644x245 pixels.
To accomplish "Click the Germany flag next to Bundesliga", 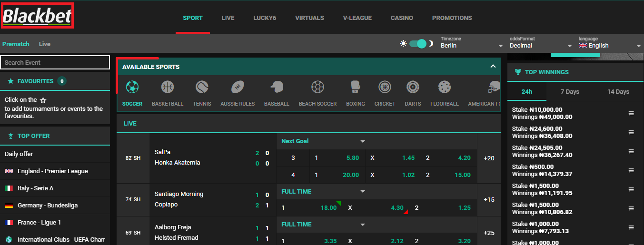I will pos(9,206).
